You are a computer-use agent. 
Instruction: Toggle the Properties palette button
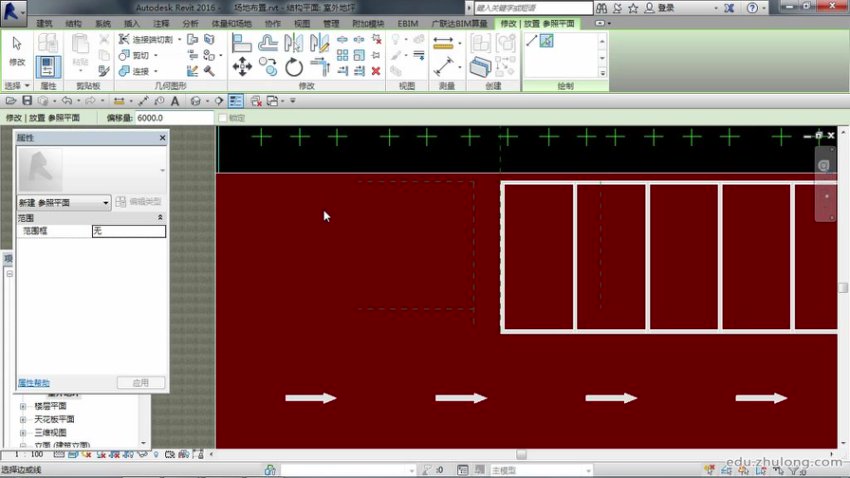pyautogui.click(x=48, y=66)
